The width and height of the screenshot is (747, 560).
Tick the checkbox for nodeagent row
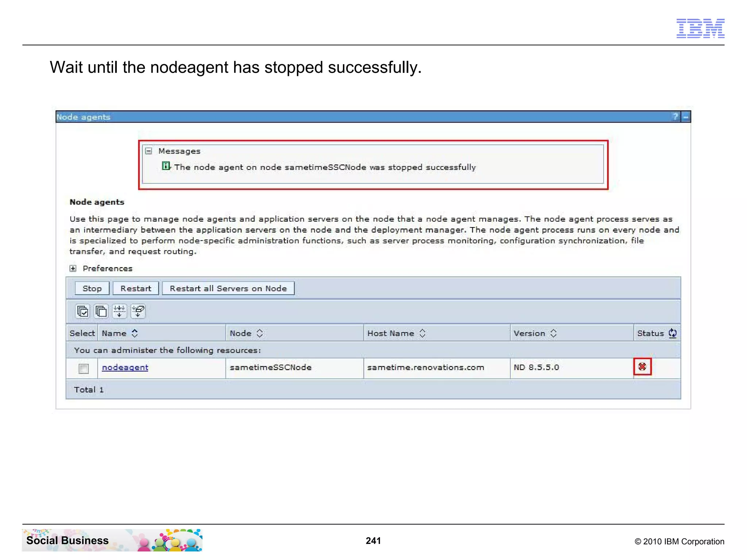pyautogui.click(x=84, y=369)
